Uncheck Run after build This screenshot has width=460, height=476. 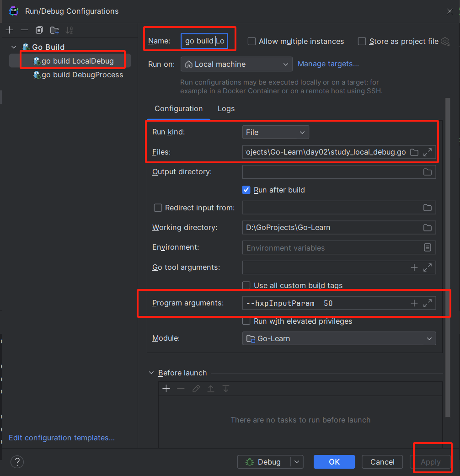pos(246,190)
